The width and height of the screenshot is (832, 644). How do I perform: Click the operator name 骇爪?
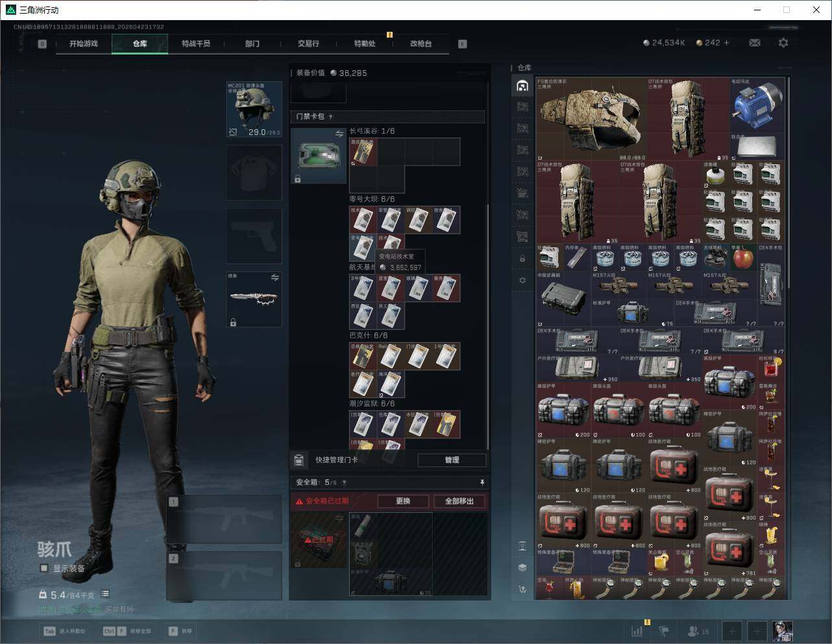(55, 549)
